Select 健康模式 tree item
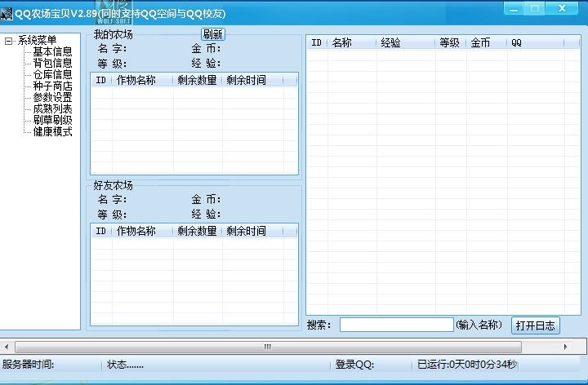This screenshot has height=385, width=588. (x=52, y=132)
